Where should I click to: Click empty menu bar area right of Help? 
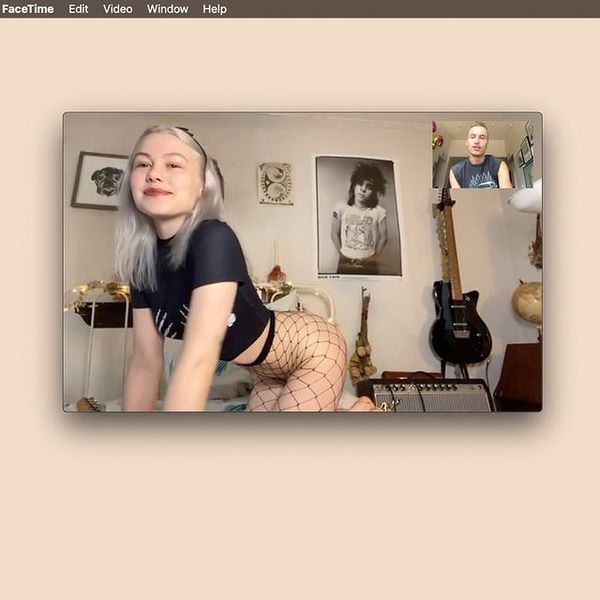(x=413, y=9)
